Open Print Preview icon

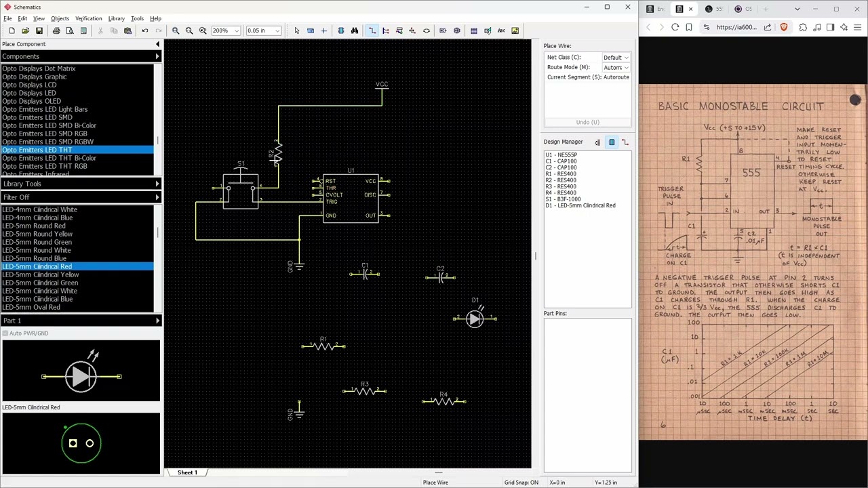click(x=70, y=30)
